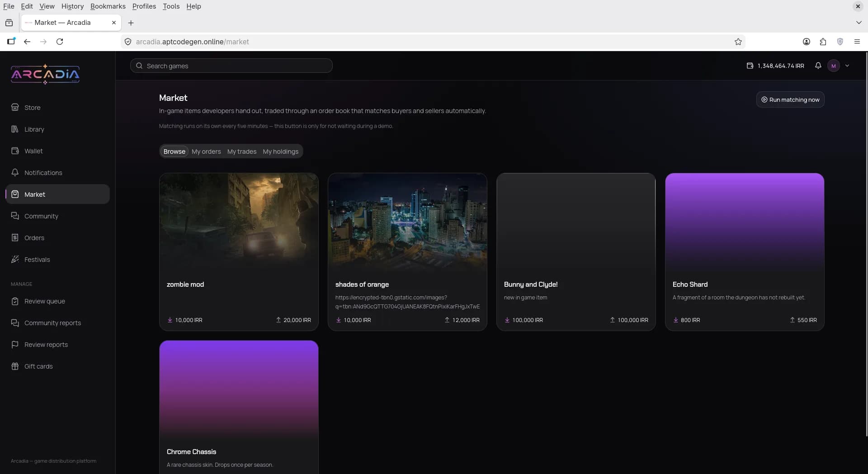Open the Wallet sidebar icon
868x474 pixels.
coord(15,151)
